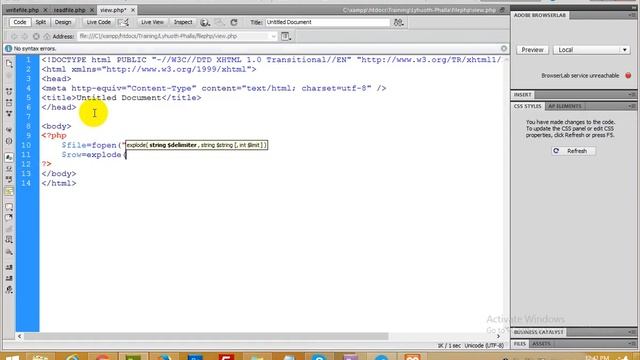Switch to Code view
This screenshot has width=640, height=360.
[x=20, y=22]
